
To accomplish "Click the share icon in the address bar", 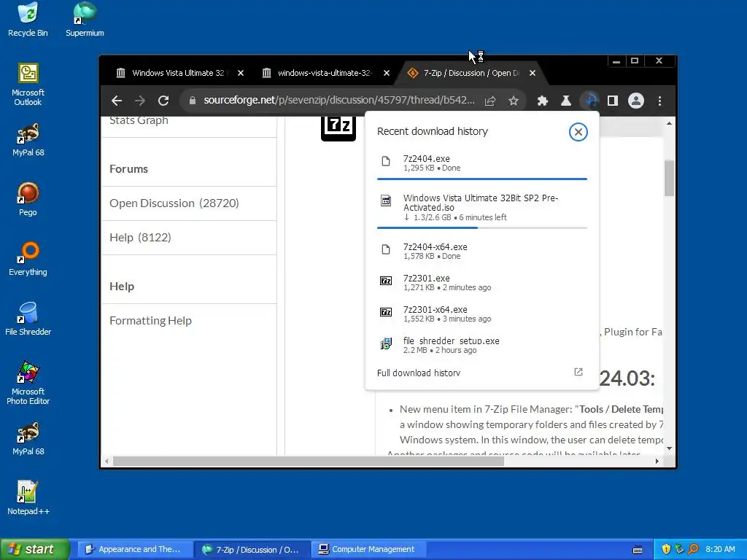I will click(x=490, y=101).
